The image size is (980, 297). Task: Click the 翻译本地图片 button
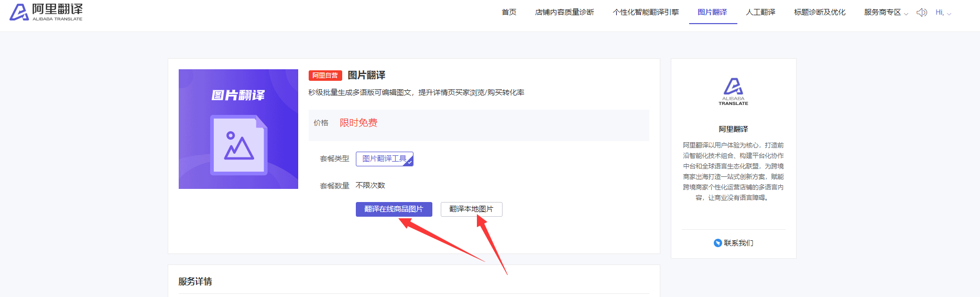(x=472, y=209)
